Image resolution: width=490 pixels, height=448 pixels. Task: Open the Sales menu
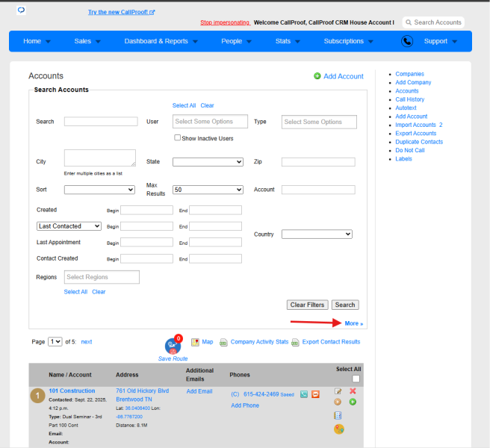pos(87,41)
